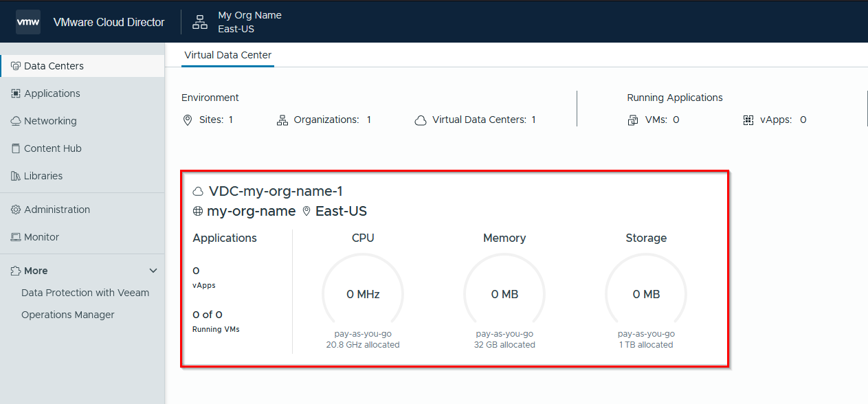
Task: Click Organizations: 1 text
Action: click(333, 120)
